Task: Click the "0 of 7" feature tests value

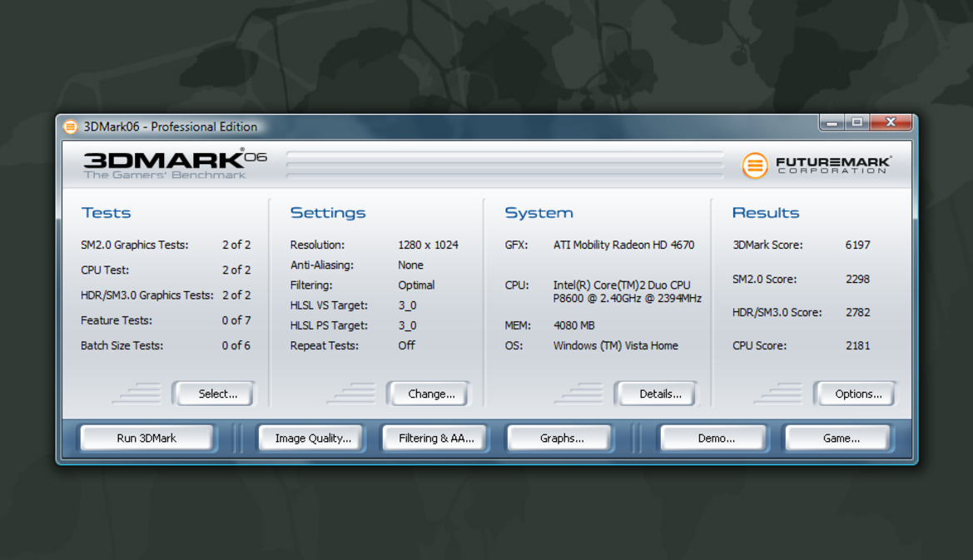Action: coord(236,320)
